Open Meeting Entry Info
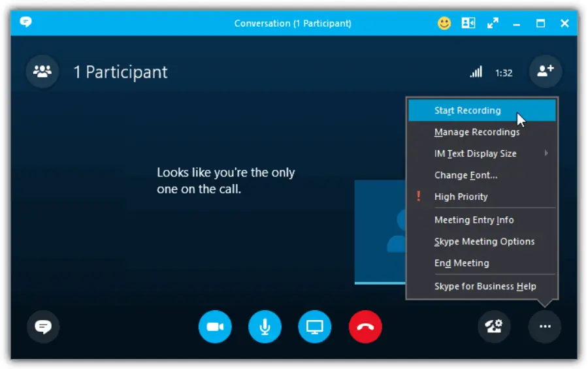The width and height of the screenshot is (588, 369). (482, 219)
